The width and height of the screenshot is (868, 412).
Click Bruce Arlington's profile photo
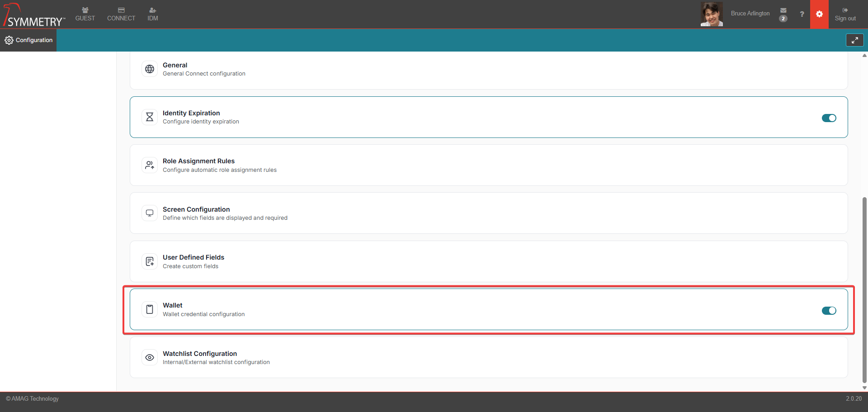tap(712, 14)
